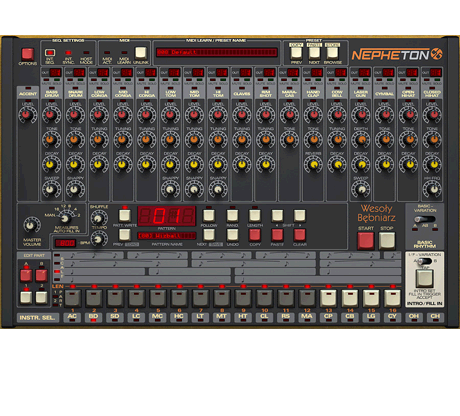Viewport: 460px width, 416px height.
Task: Select BD instrument in Instr. Sel. row
Action: (93, 317)
